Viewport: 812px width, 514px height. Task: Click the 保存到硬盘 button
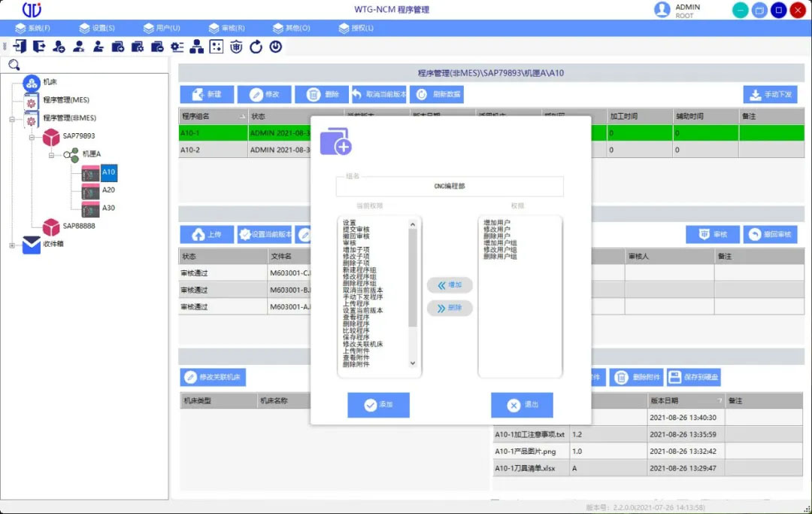[694, 377]
